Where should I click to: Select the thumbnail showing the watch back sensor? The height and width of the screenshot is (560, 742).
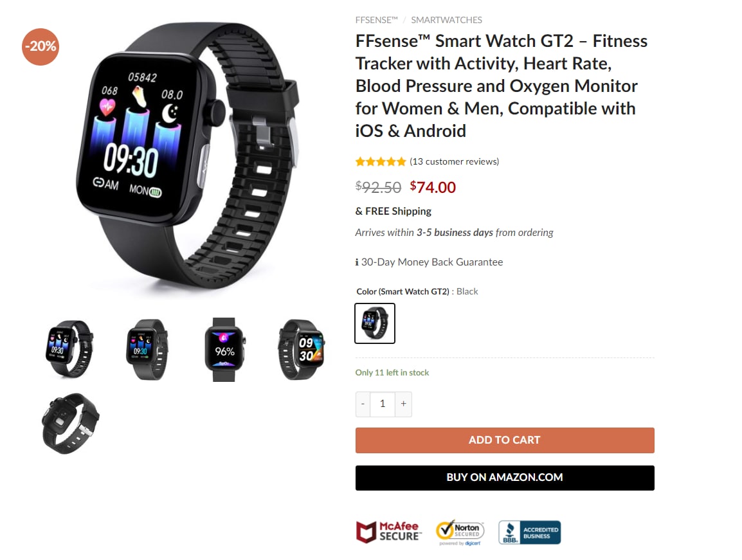point(70,424)
